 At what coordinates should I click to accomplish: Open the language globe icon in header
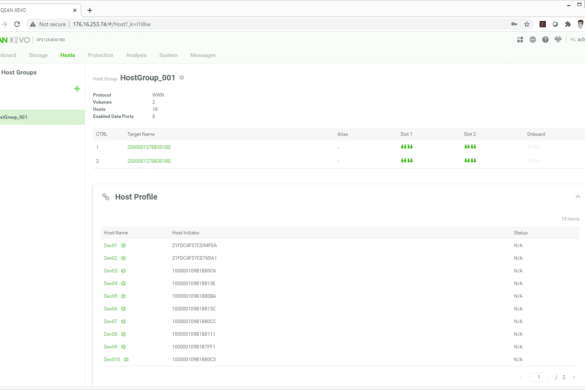coord(533,40)
